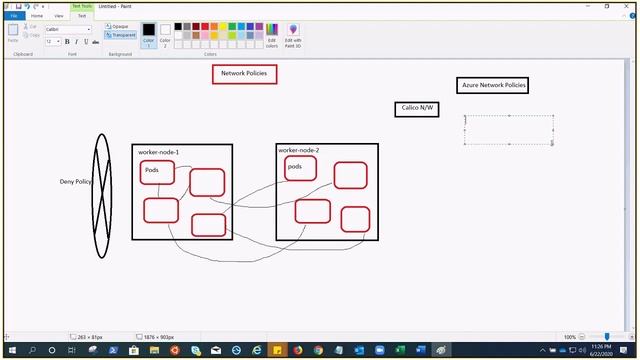Open the Windows Start menu

click(12, 350)
